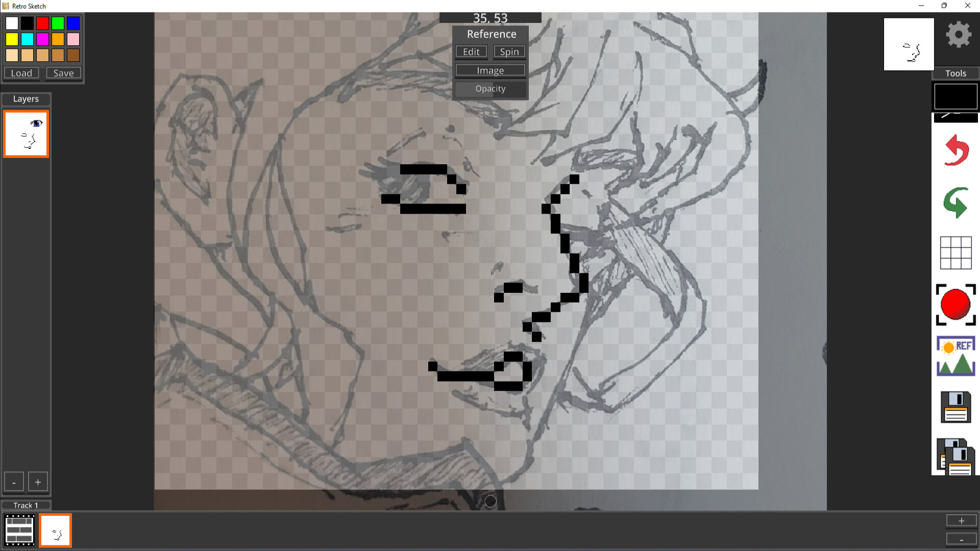Open the settings gear
980x551 pixels.
point(958,34)
